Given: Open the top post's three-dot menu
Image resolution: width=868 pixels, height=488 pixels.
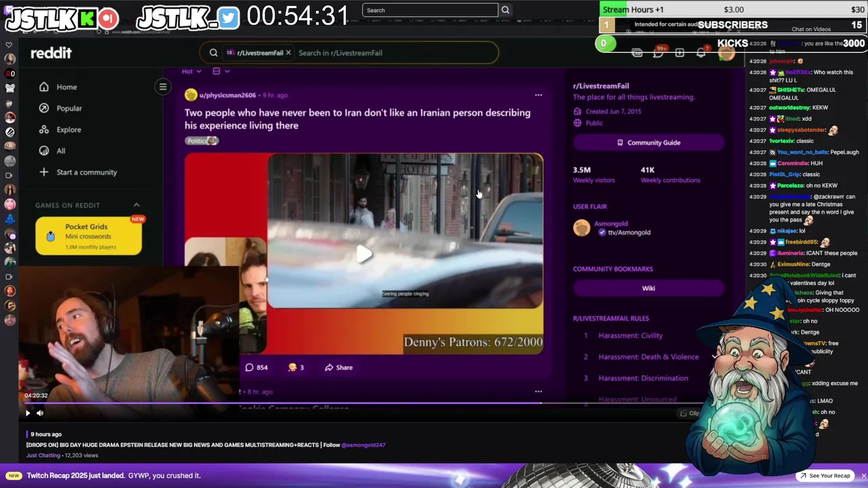Looking at the screenshot, I should 538,95.
